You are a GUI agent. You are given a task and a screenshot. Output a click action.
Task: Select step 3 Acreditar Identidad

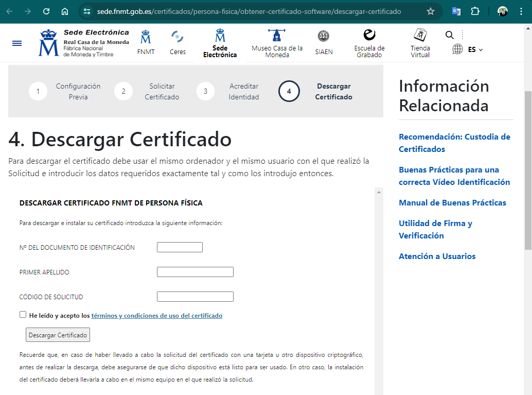point(205,92)
